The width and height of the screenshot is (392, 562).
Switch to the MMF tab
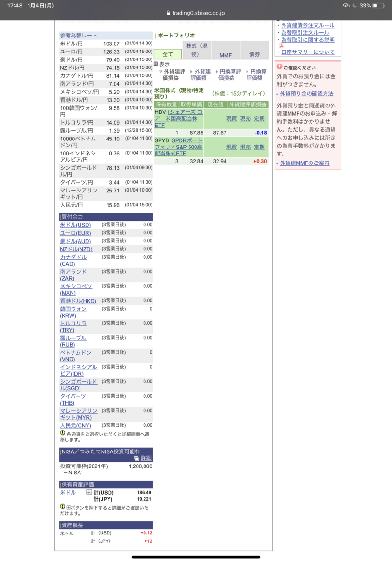click(225, 50)
